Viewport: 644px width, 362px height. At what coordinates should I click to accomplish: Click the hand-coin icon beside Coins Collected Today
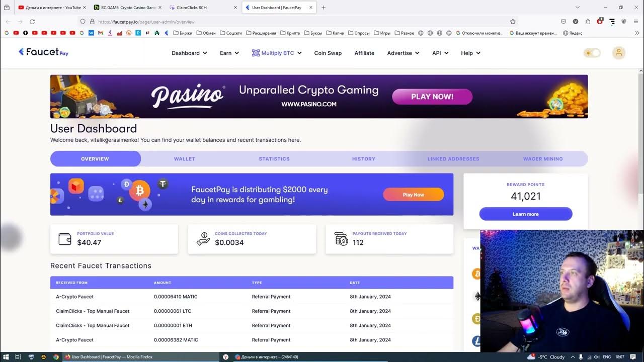pos(203,239)
